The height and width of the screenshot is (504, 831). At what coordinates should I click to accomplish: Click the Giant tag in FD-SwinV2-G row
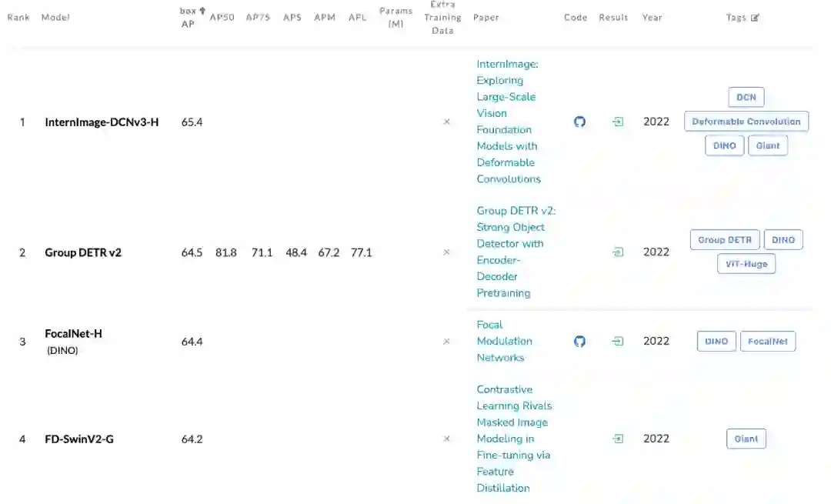point(746,439)
